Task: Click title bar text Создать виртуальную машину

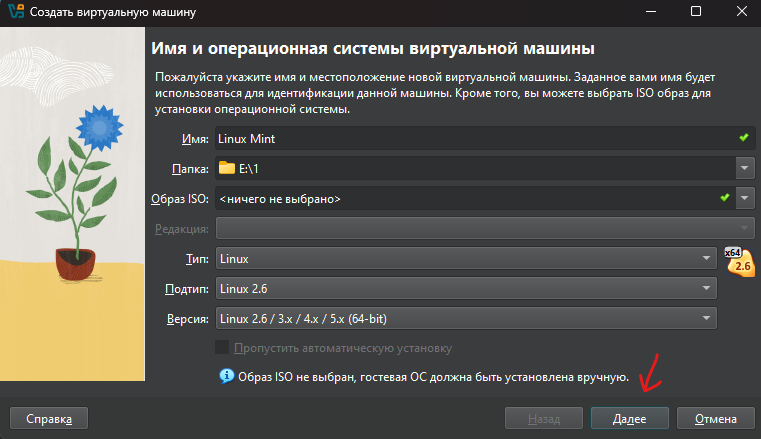Action: (x=113, y=12)
